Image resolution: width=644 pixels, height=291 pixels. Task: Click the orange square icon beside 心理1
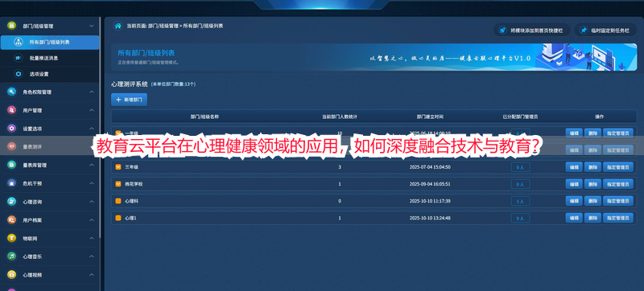click(118, 218)
